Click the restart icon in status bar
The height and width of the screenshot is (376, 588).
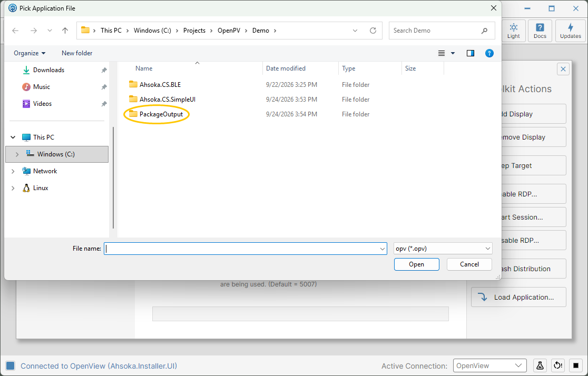point(558,365)
